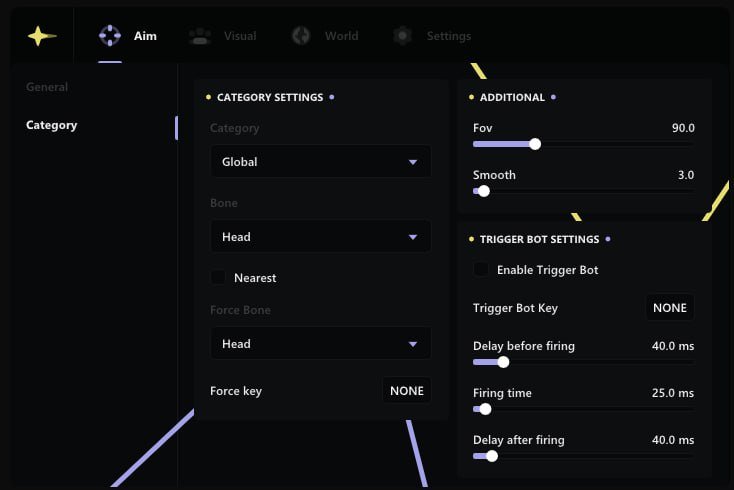Enable the Trigger Bot checkbox

[481, 270]
